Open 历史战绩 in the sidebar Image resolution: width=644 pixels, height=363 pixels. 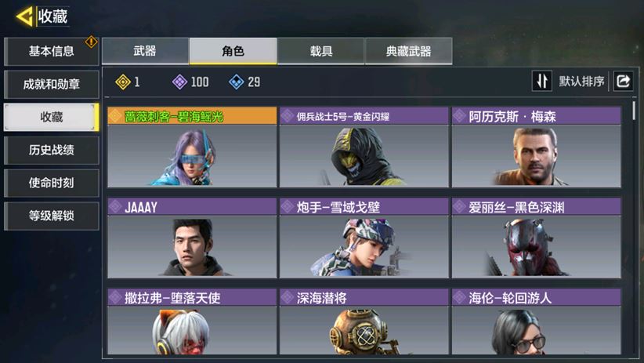coord(52,150)
